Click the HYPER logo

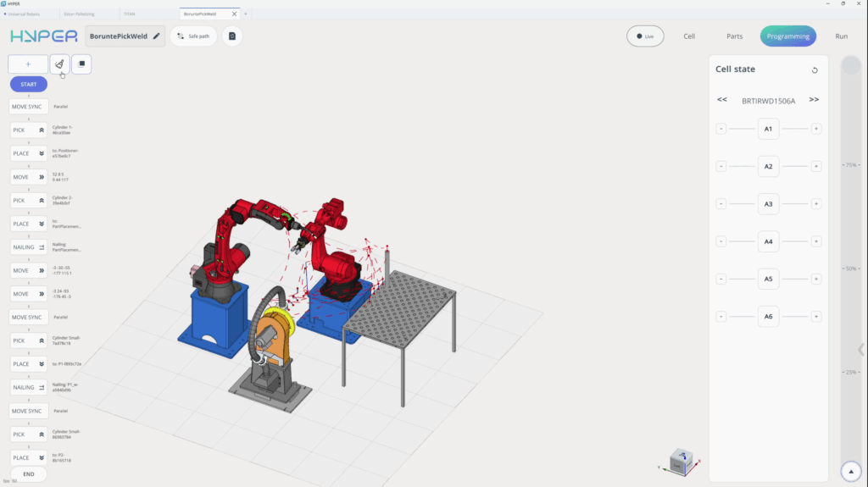[x=44, y=36]
